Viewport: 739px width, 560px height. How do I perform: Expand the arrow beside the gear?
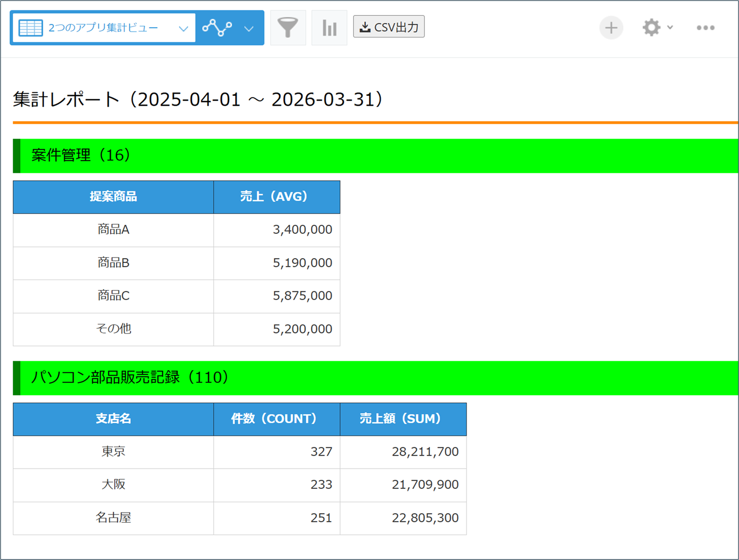coord(670,27)
